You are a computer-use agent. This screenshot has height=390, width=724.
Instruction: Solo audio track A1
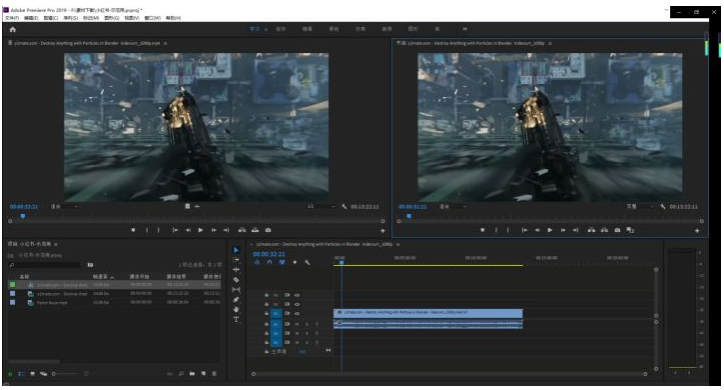click(307, 324)
